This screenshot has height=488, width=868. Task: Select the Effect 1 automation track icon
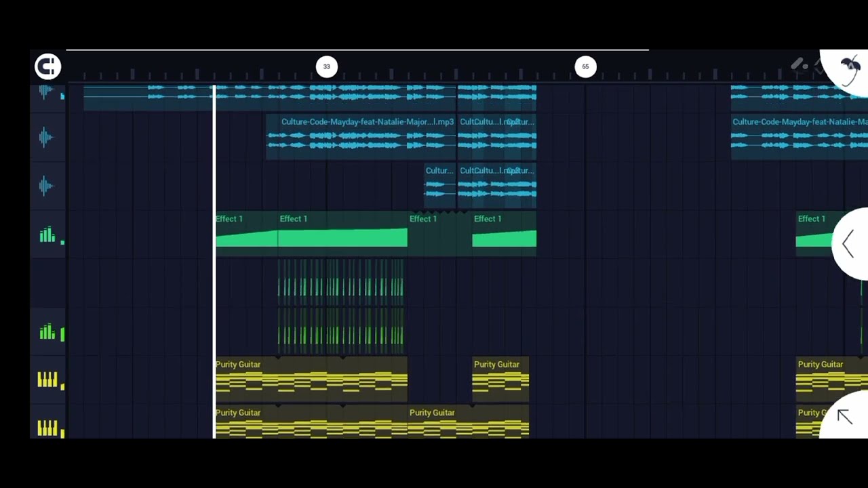[47, 235]
